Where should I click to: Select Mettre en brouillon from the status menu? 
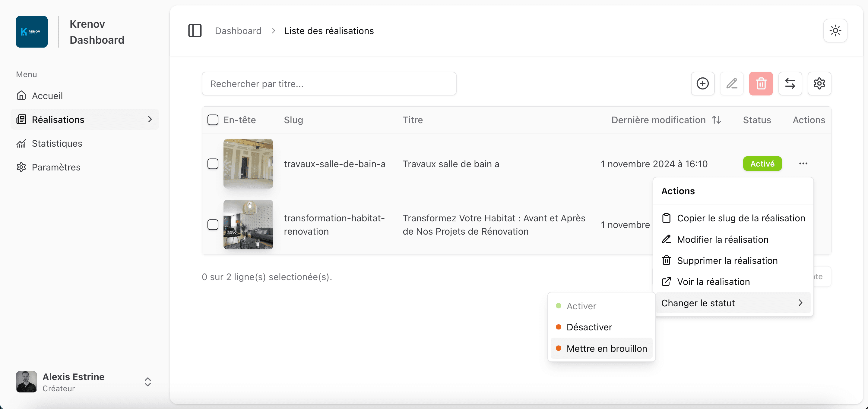click(607, 348)
